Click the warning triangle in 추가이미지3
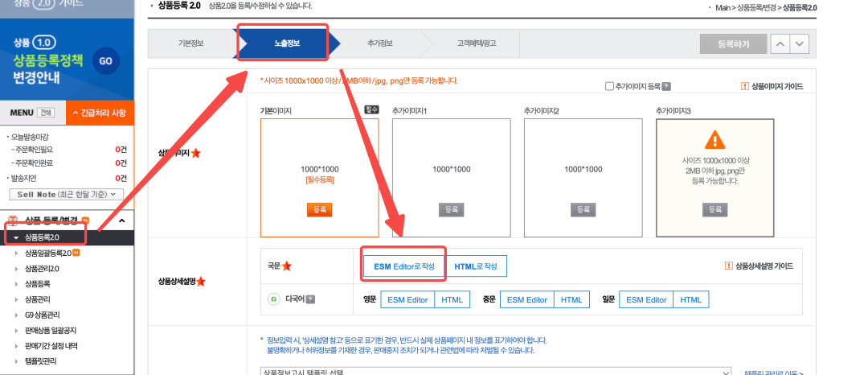Viewport: 868px width, 375px height. point(714,139)
